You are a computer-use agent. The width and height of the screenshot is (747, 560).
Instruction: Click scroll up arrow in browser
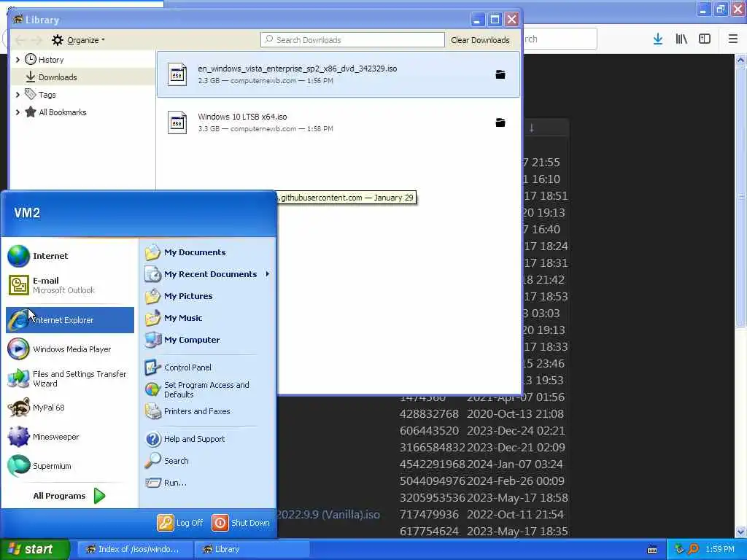[x=740, y=60]
